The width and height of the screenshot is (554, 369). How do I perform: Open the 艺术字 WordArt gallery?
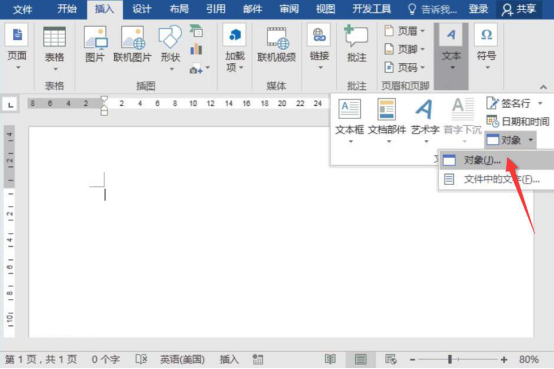coord(425,121)
